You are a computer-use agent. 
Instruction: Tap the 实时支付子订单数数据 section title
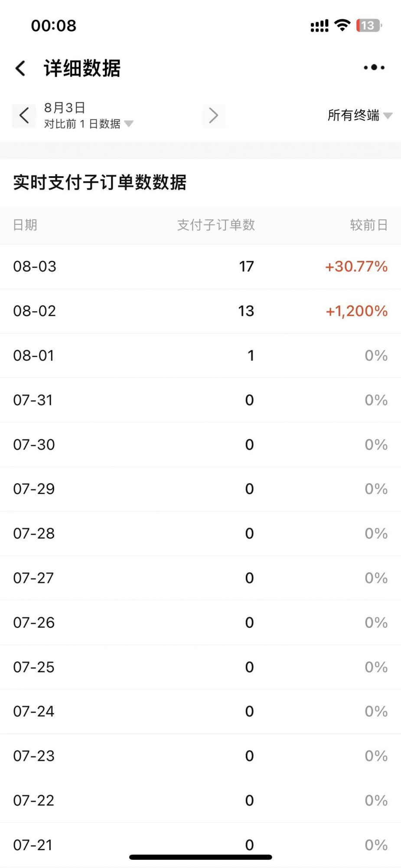[100, 182]
